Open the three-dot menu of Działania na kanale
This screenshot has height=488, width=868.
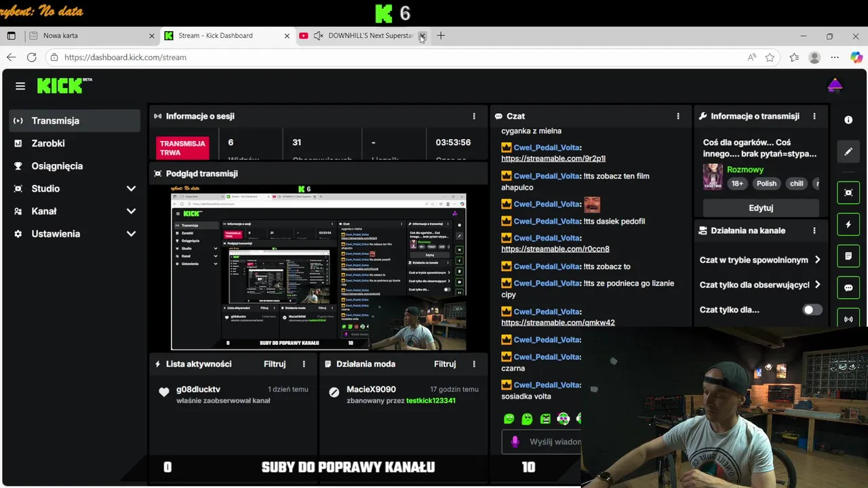814,230
